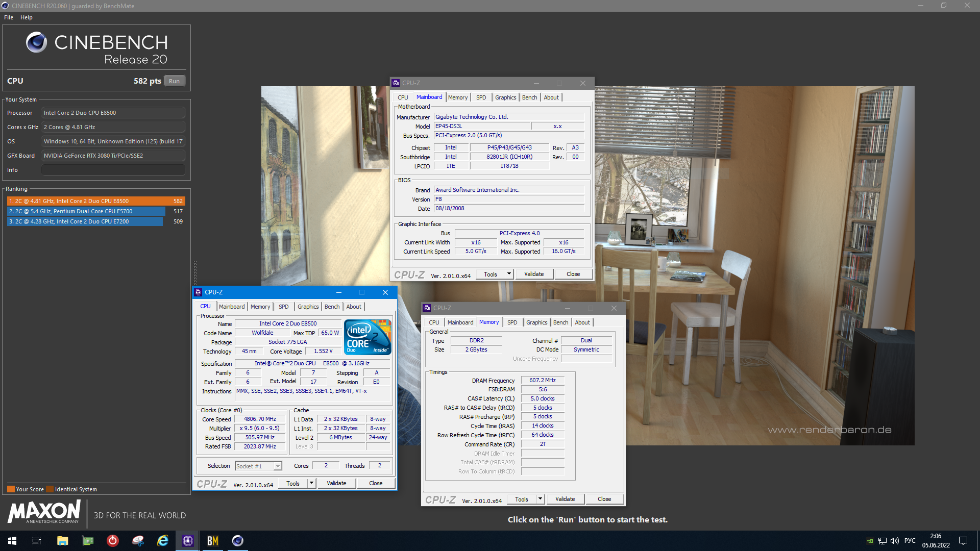Image resolution: width=980 pixels, height=551 pixels.
Task: Click motherboard Model field EP45-DS3L
Action: point(481,126)
